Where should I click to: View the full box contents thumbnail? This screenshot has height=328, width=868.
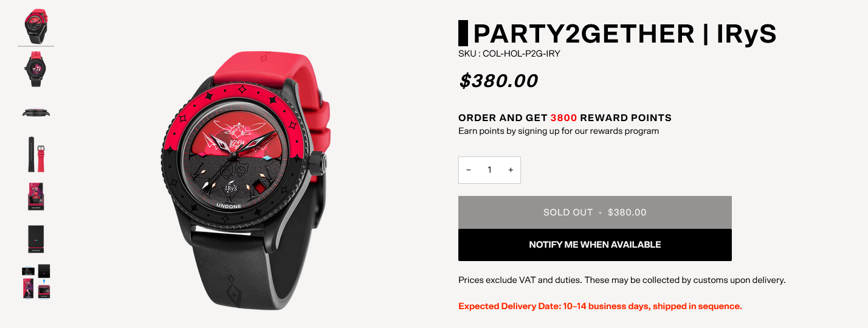tap(36, 282)
